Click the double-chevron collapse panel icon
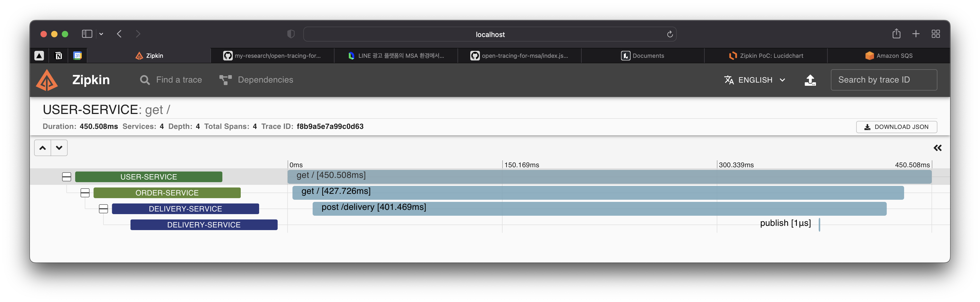980x302 pixels. coord(937,148)
